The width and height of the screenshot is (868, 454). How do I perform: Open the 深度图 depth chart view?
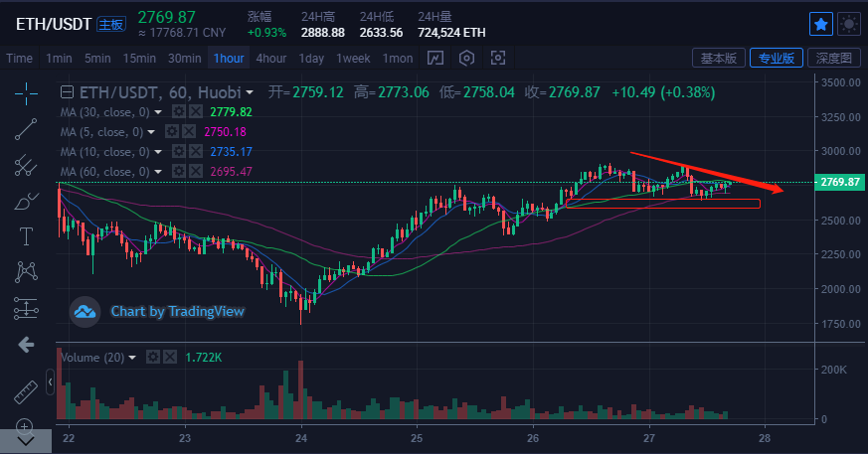[832, 58]
